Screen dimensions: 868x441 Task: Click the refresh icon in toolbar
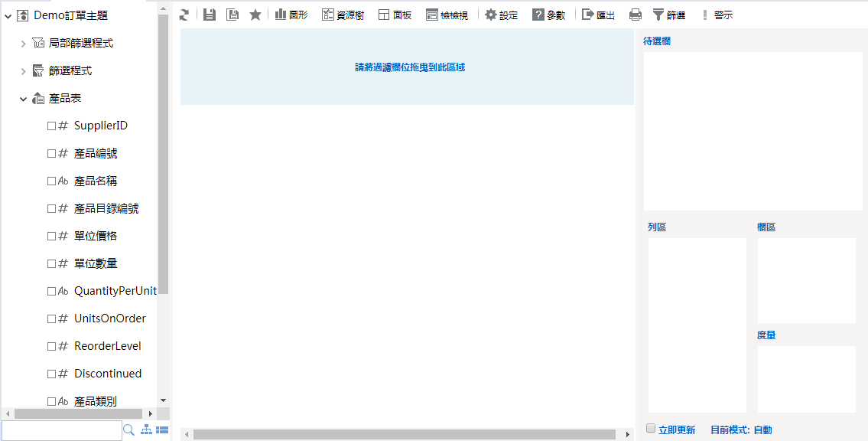click(x=184, y=15)
